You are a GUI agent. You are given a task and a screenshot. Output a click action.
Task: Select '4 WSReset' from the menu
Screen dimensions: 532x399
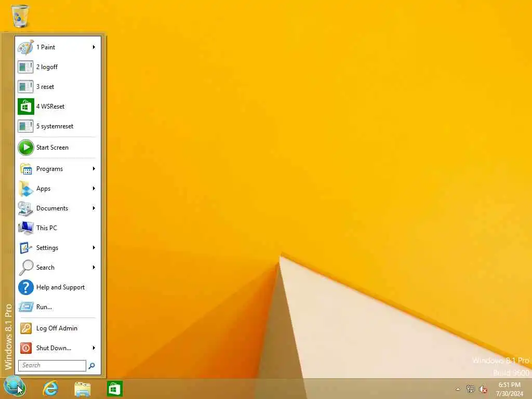click(x=58, y=107)
